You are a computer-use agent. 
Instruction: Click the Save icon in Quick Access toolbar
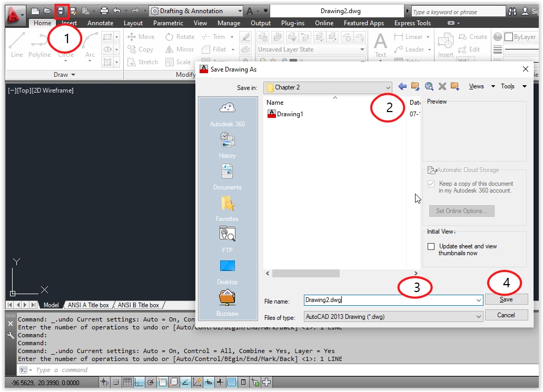pos(61,11)
